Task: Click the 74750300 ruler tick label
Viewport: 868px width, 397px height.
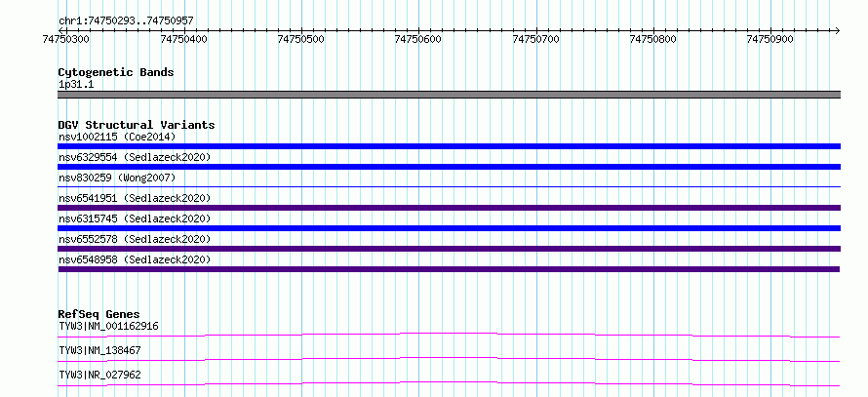Action: click(66, 39)
